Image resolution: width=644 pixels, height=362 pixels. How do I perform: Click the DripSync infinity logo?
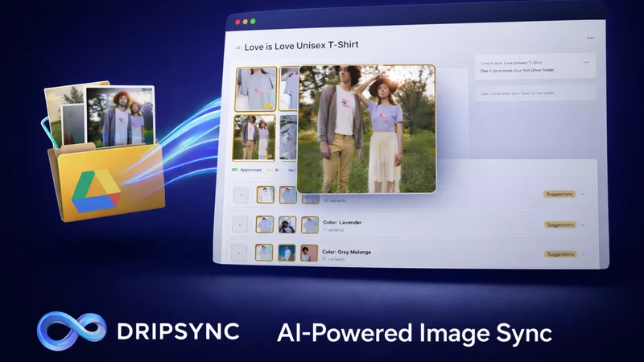pos(72,331)
